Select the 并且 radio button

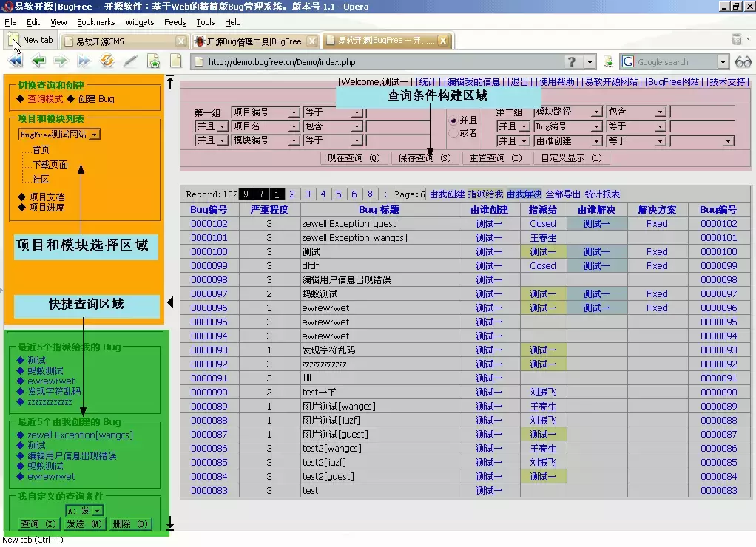pyautogui.click(x=453, y=120)
